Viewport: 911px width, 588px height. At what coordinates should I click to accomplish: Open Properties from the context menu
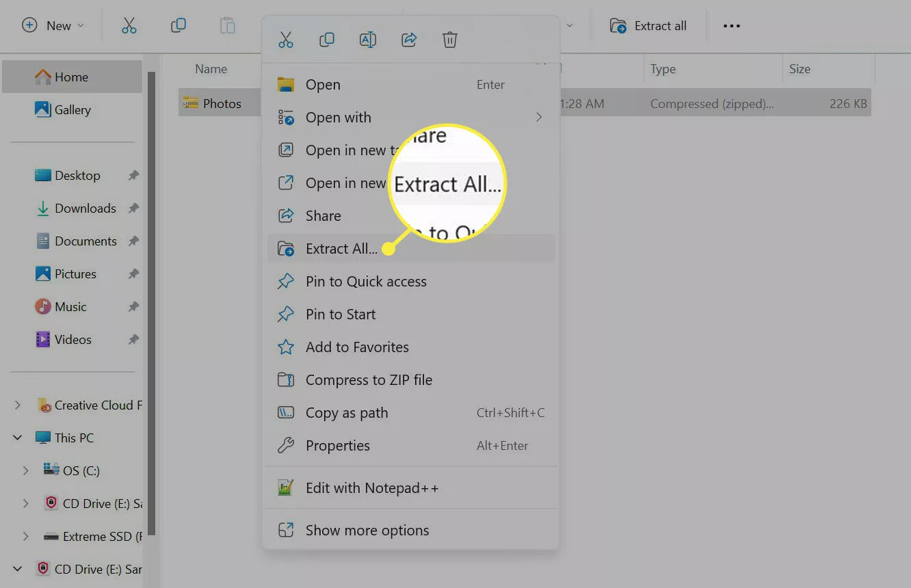pos(410,446)
